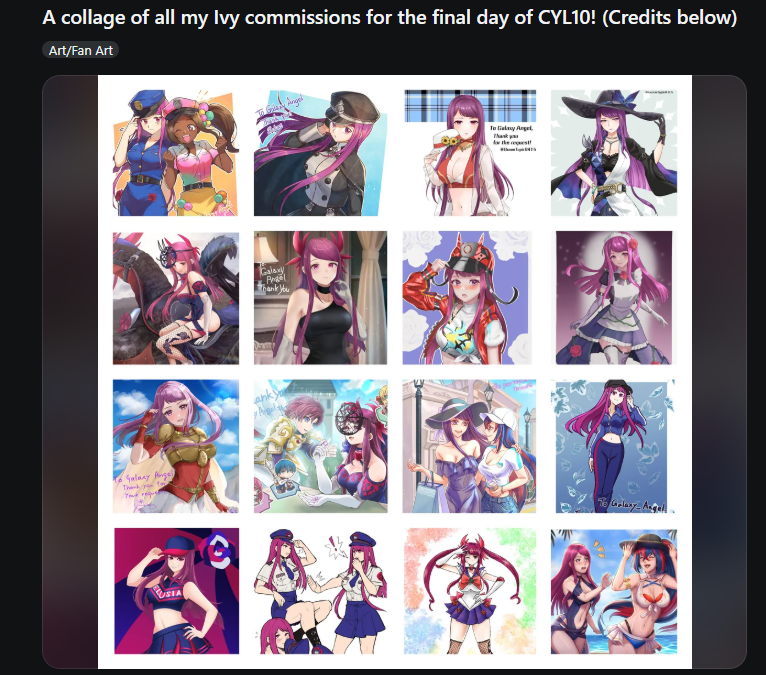The height and width of the screenshot is (675, 766).
Task: Click the blue tracksuit leaf background artwork
Action: click(615, 446)
